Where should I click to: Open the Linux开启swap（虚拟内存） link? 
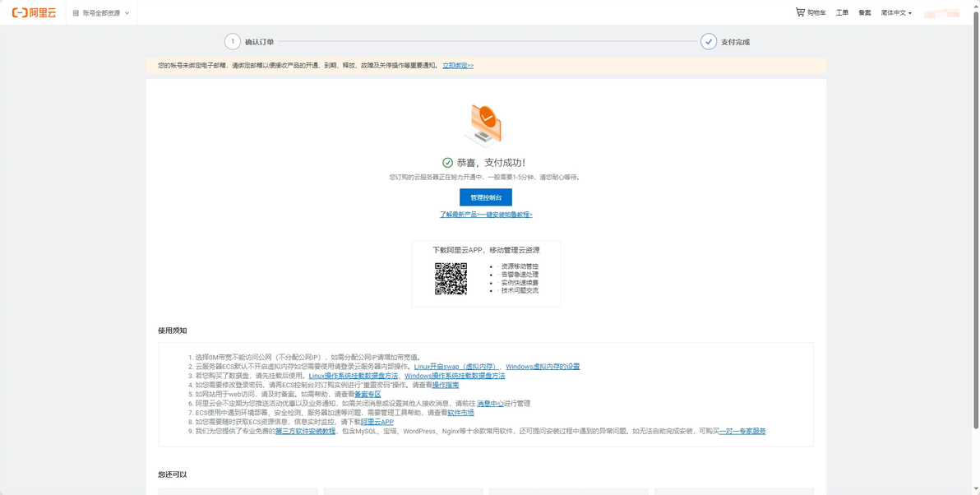455,366
